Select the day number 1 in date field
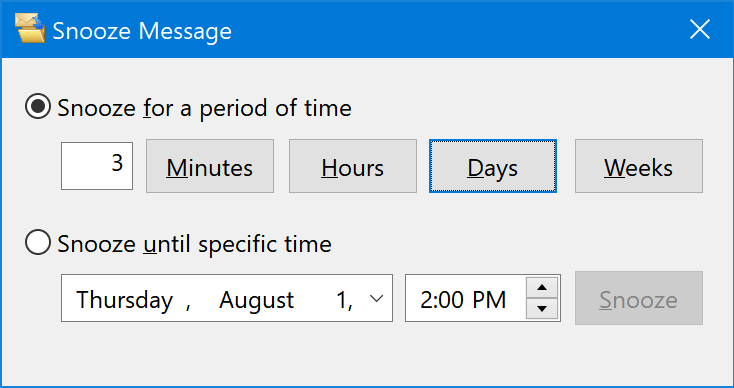 (344, 300)
